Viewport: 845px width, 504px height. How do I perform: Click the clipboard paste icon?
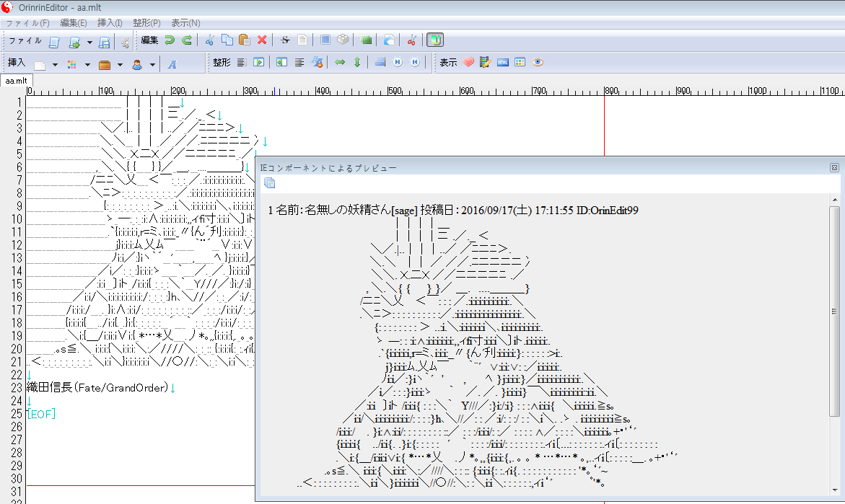coord(244,40)
